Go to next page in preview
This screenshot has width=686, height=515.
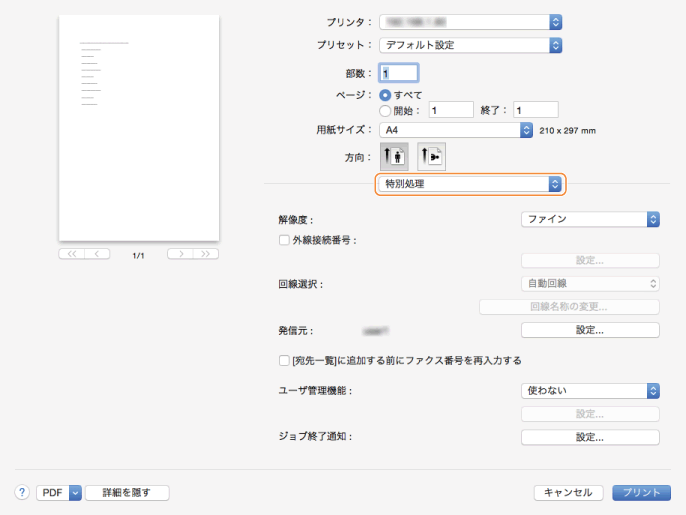coord(180,254)
